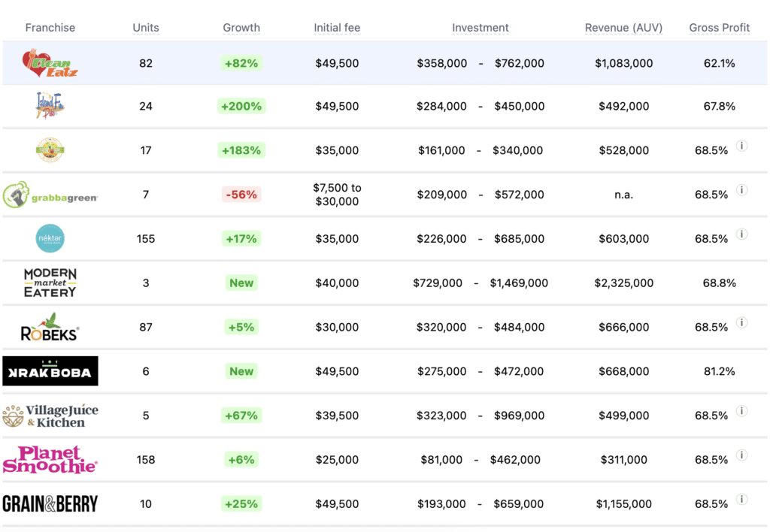
Task: Click info icon beside grabbagreen gross profit
Action: pos(742,190)
